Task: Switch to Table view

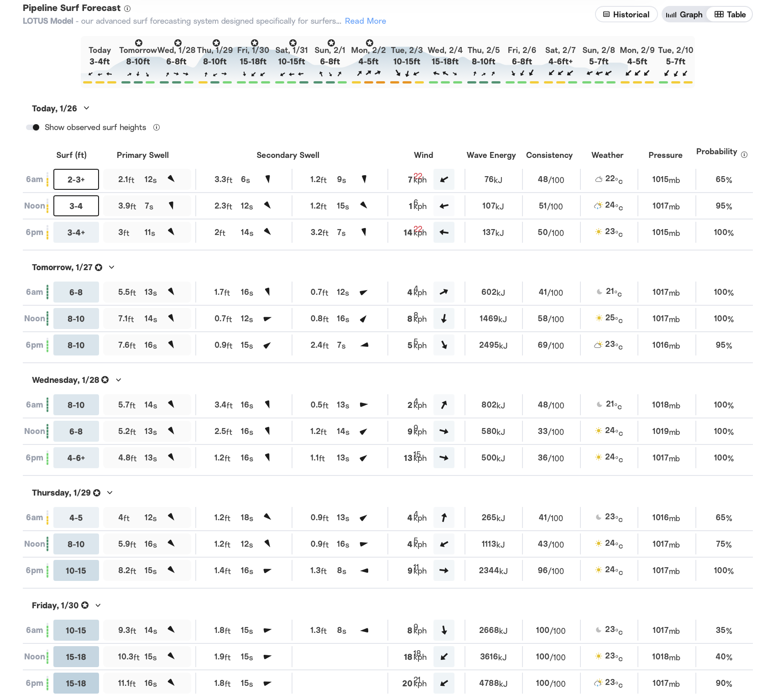Action: click(x=730, y=15)
